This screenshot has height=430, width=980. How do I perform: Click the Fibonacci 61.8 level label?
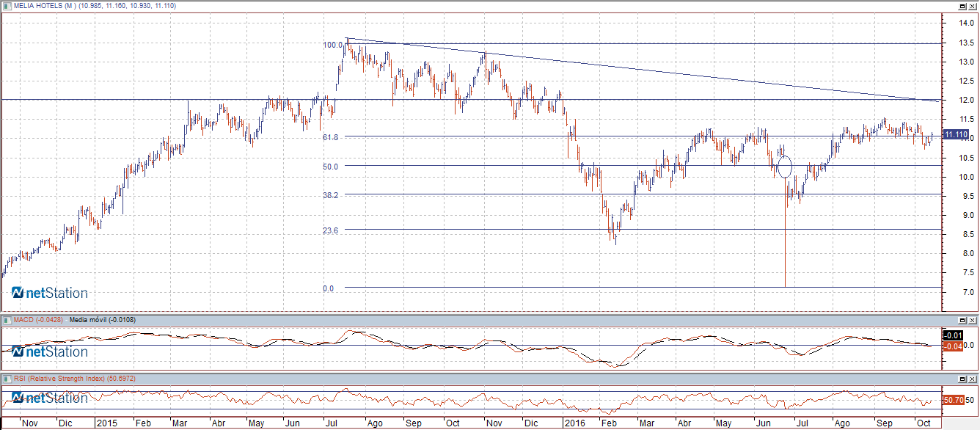[x=329, y=137]
